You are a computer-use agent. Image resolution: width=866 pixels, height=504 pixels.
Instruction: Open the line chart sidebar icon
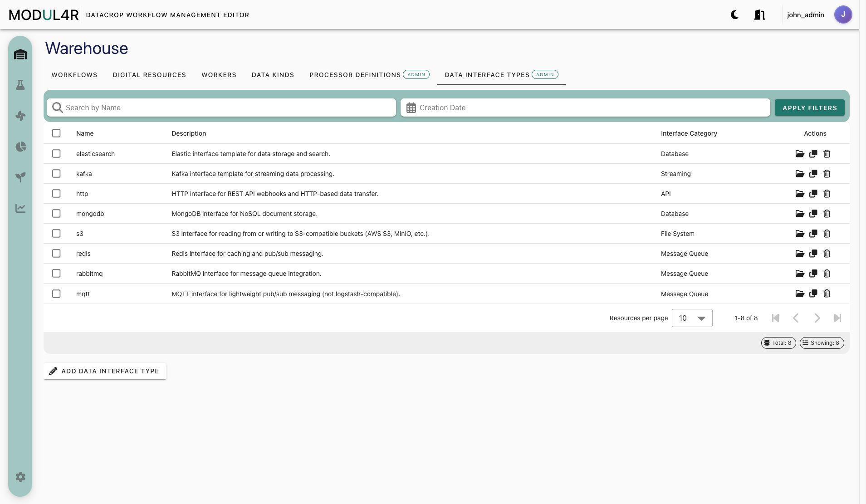click(20, 208)
